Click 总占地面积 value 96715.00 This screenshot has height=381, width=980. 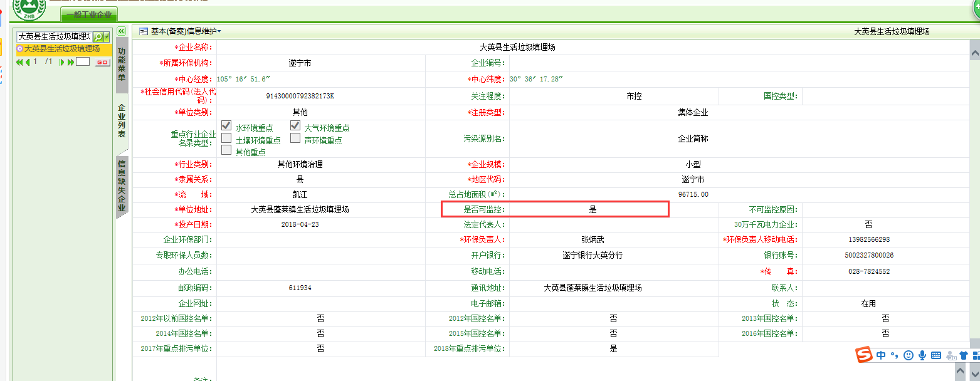pos(693,195)
